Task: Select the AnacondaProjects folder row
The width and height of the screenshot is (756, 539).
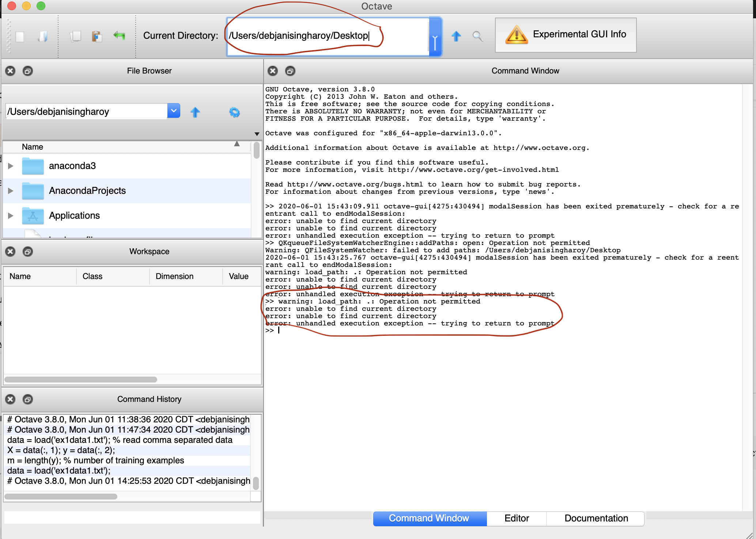Action: click(127, 191)
